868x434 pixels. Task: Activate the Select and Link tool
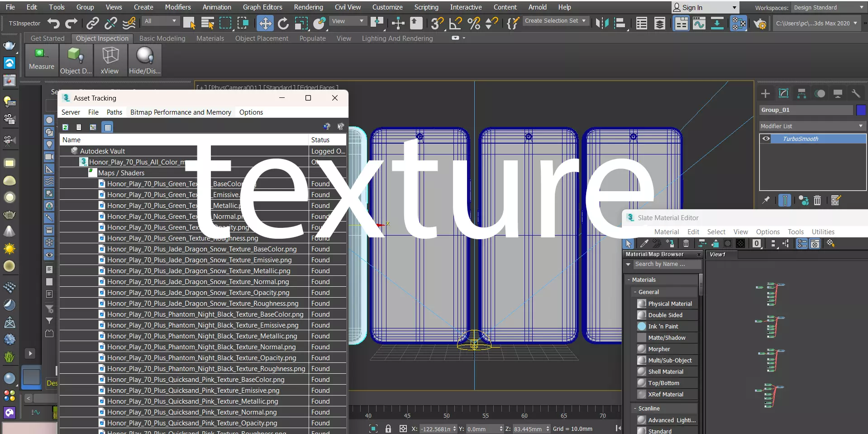93,23
